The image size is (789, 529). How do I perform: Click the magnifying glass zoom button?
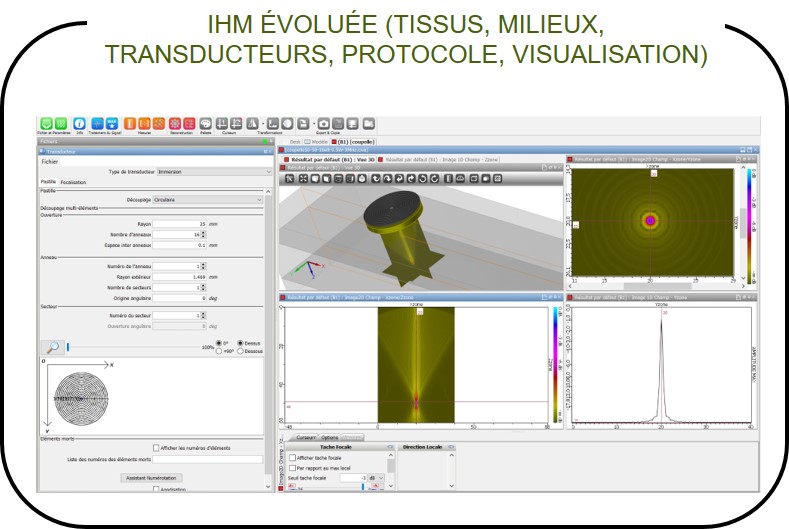tap(52, 347)
